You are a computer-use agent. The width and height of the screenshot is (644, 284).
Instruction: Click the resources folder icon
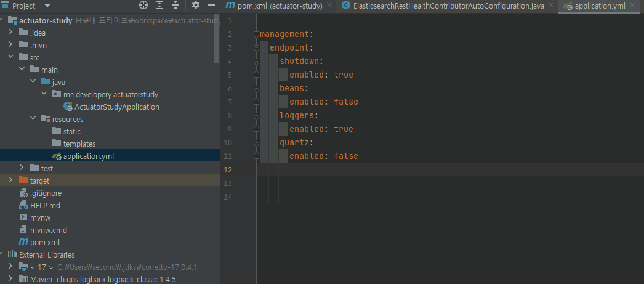pyautogui.click(x=46, y=119)
